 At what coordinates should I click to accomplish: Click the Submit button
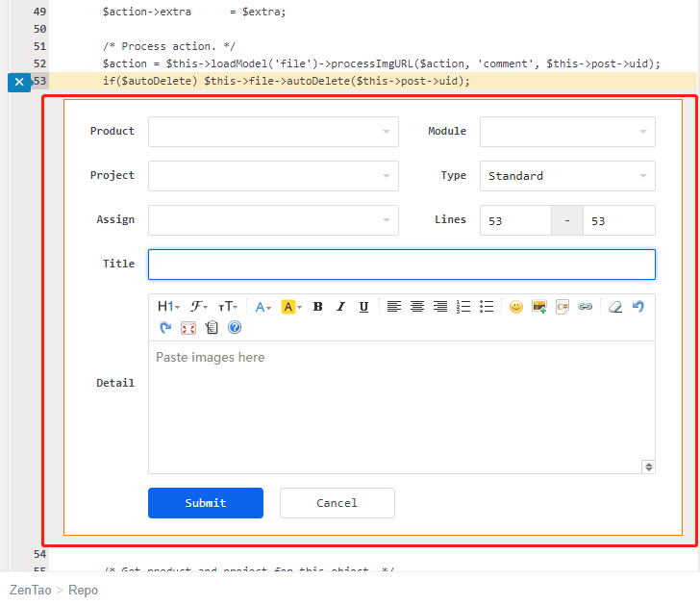pyautogui.click(x=206, y=503)
